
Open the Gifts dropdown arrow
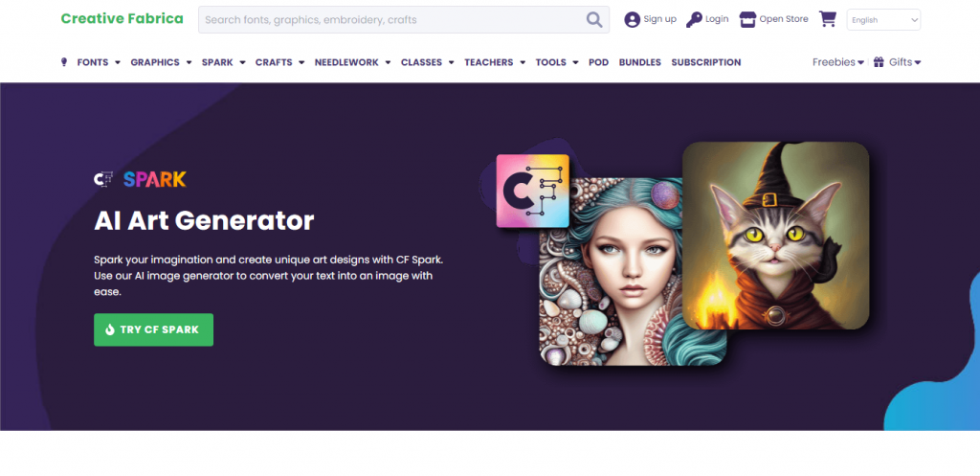tap(918, 62)
